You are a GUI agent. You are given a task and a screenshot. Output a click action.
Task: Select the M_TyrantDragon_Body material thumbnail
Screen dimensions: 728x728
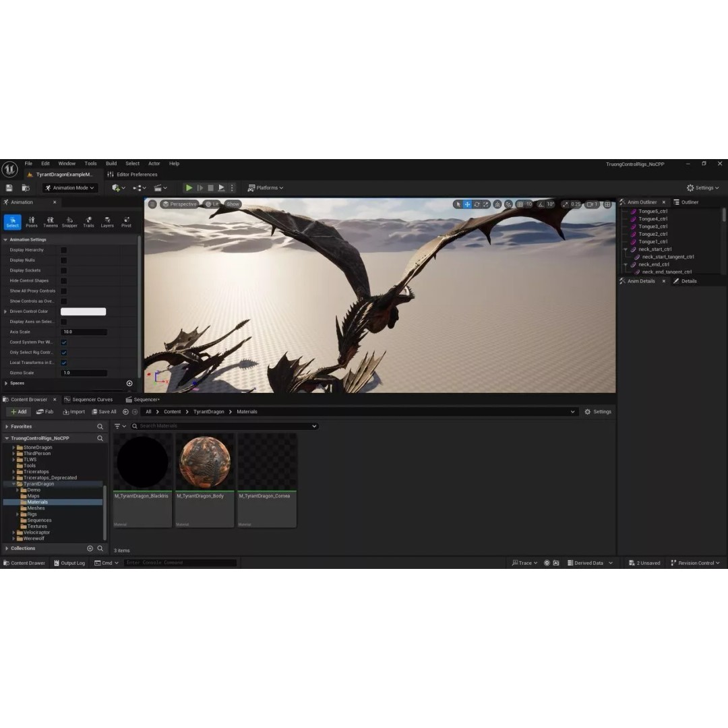[x=205, y=462]
